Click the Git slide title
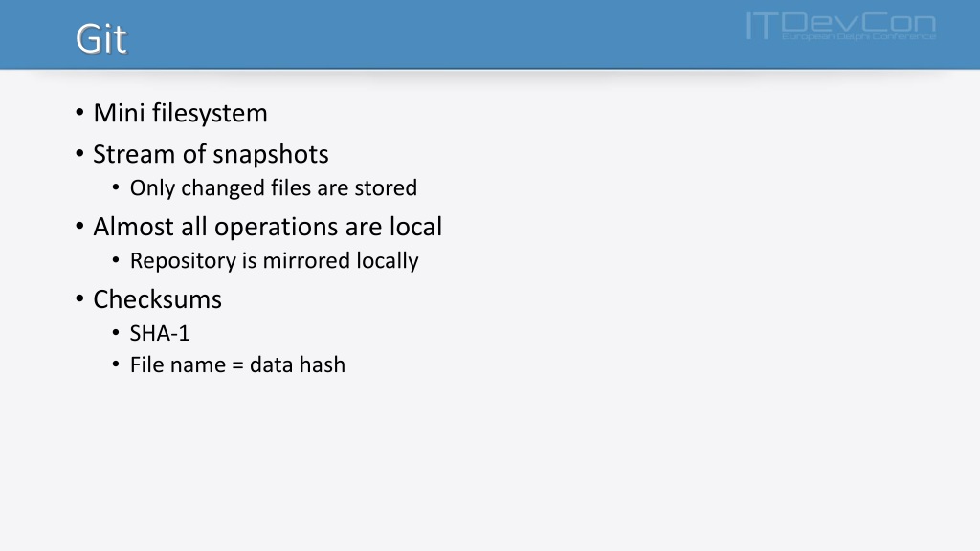Viewport: 980px width, 551px height. pyautogui.click(x=101, y=38)
